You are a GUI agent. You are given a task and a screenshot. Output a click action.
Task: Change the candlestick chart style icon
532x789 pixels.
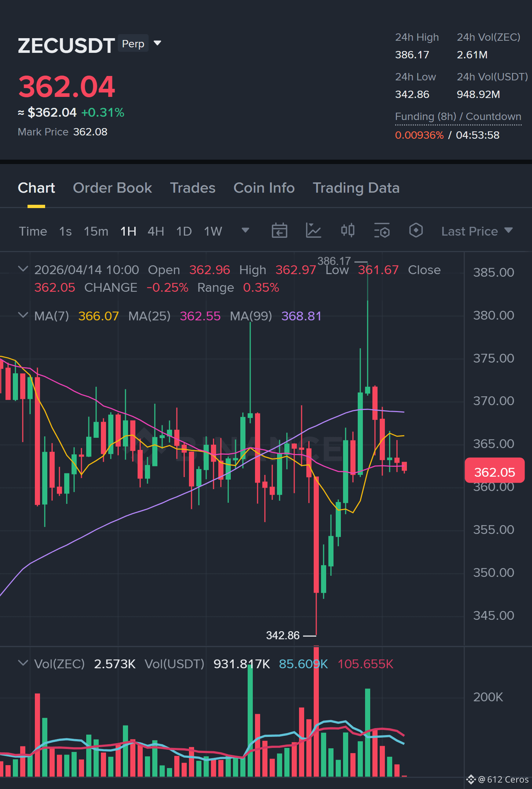pos(347,231)
